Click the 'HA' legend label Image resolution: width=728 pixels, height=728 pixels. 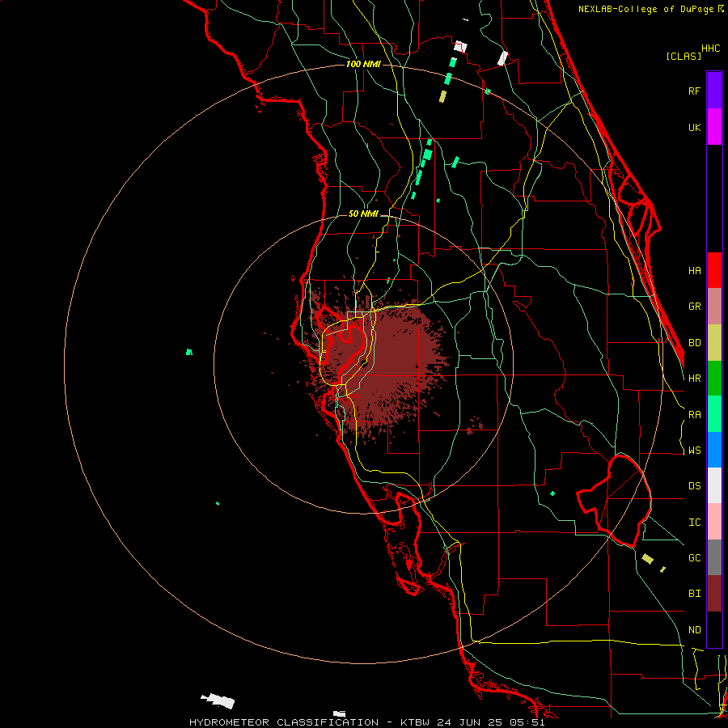695,271
